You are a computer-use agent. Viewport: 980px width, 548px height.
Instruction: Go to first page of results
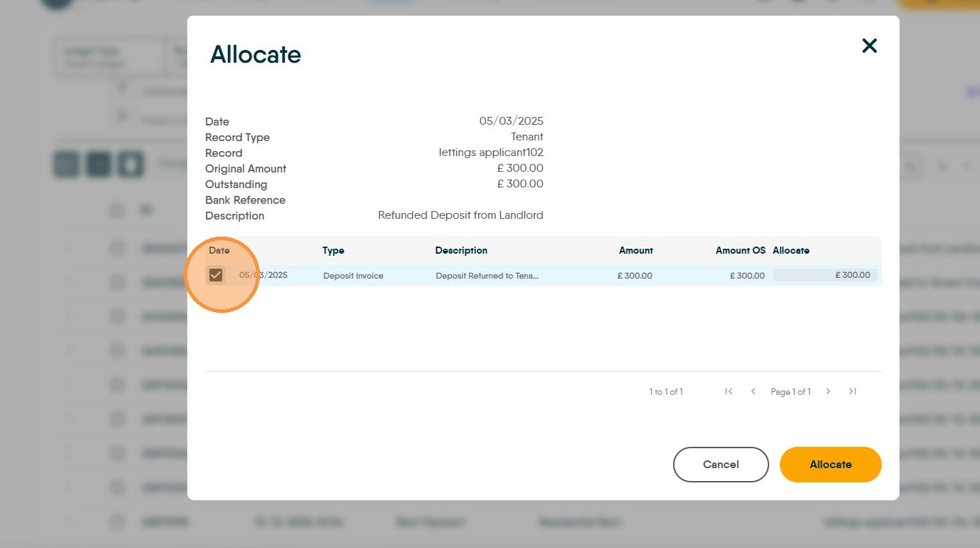point(729,391)
